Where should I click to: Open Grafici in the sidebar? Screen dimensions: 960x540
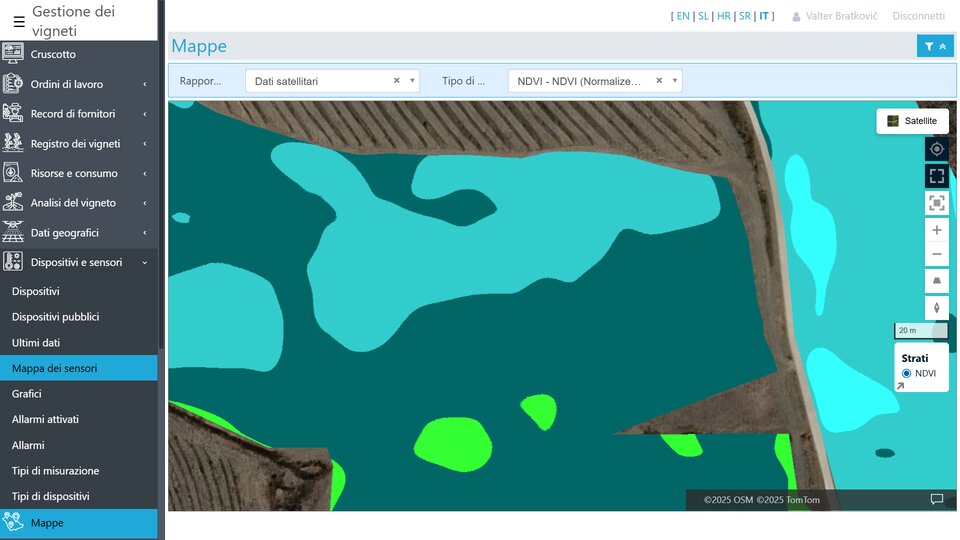tap(26, 394)
